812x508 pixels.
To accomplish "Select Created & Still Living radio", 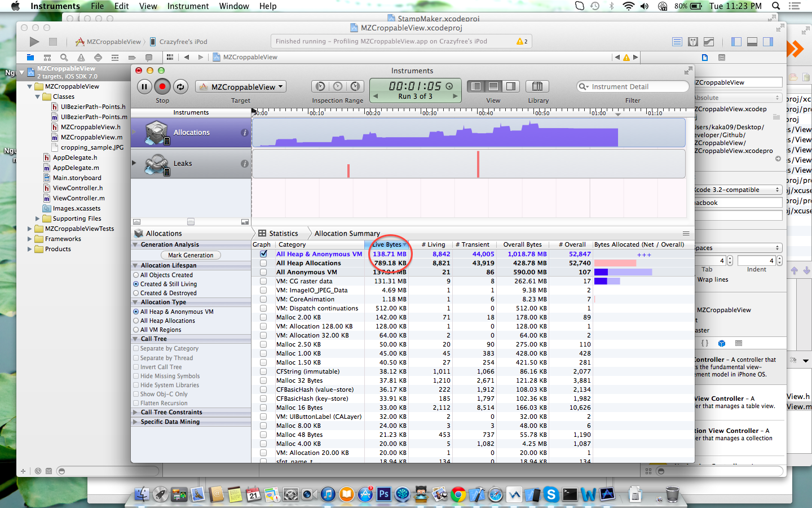I will (136, 284).
